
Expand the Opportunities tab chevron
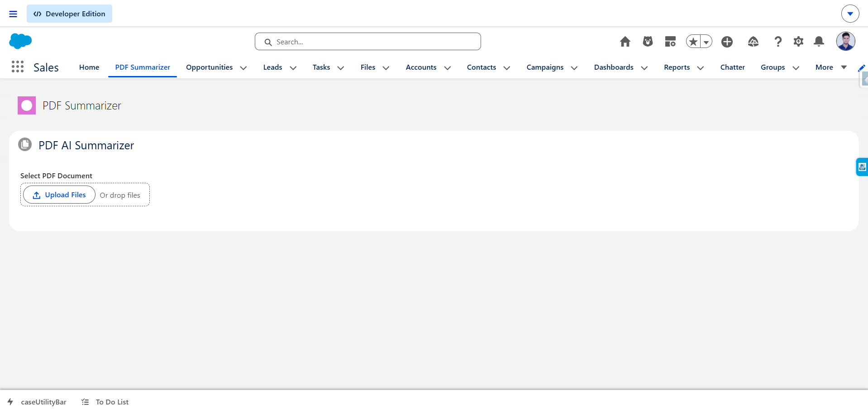click(x=243, y=68)
